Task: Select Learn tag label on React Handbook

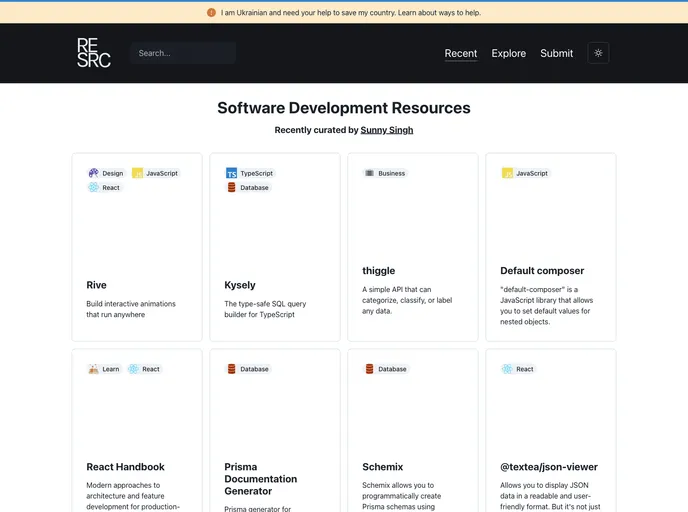Action: click(x=111, y=369)
